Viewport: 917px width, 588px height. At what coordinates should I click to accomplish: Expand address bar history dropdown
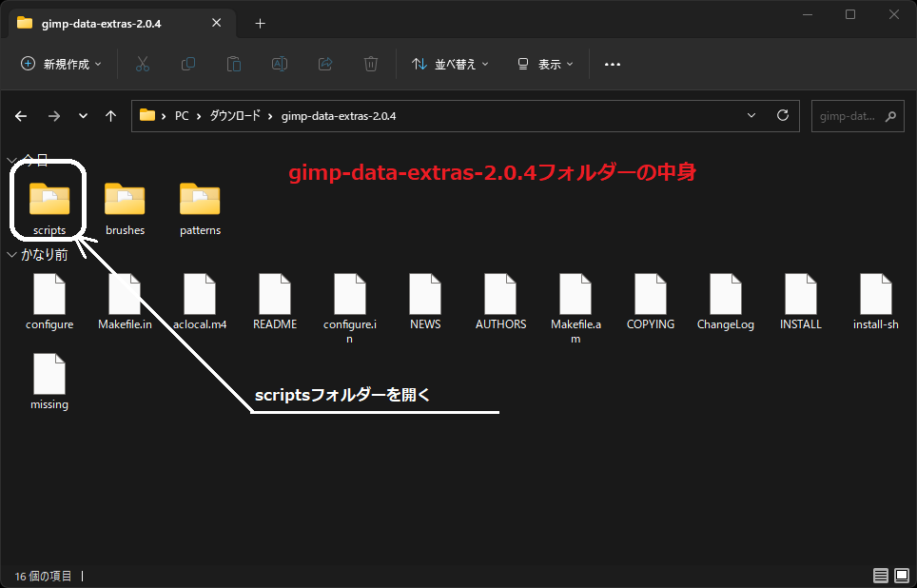coord(751,115)
